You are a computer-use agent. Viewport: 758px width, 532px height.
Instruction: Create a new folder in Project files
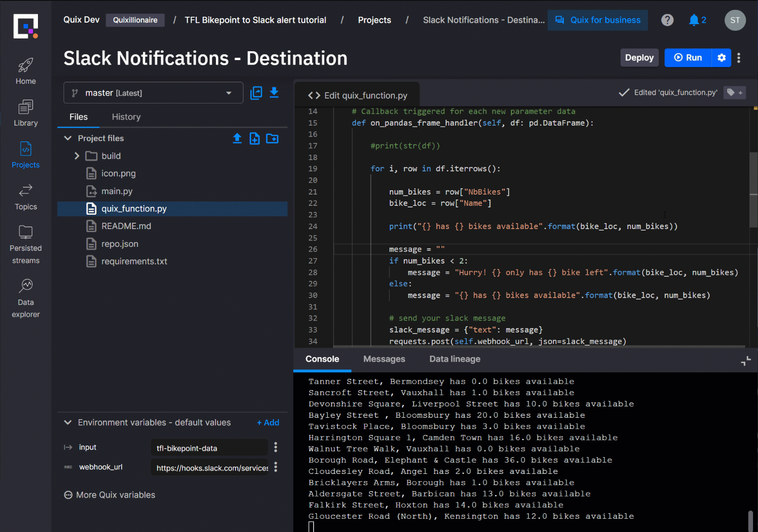[272, 138]
